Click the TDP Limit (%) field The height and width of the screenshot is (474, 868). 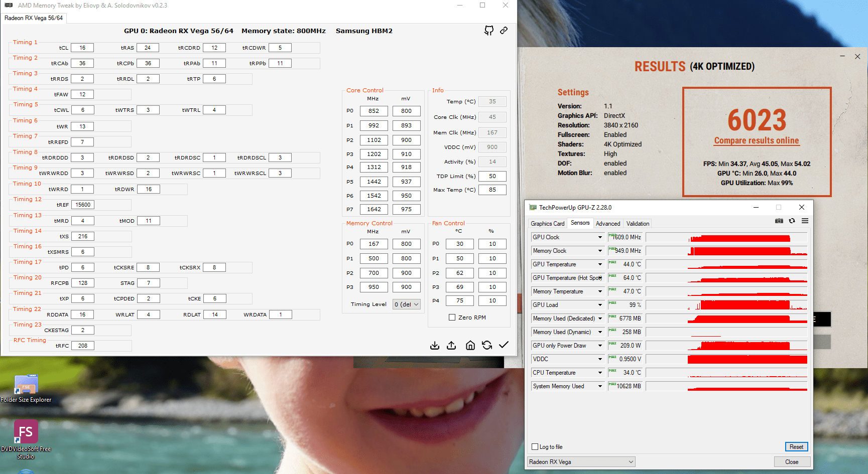(492, 176)
